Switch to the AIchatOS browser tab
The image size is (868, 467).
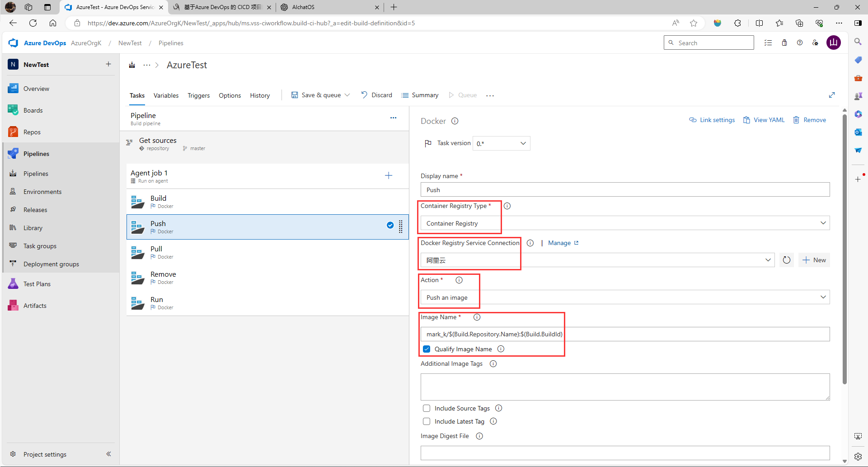coord(330,7)
